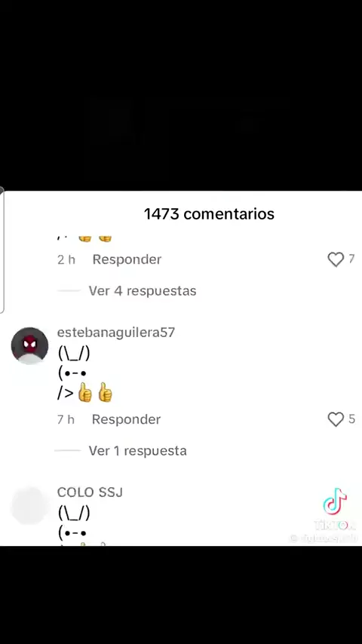Select the 7 h timestamp on comment
Screen dimensions: 362x644
coord(66,419)
